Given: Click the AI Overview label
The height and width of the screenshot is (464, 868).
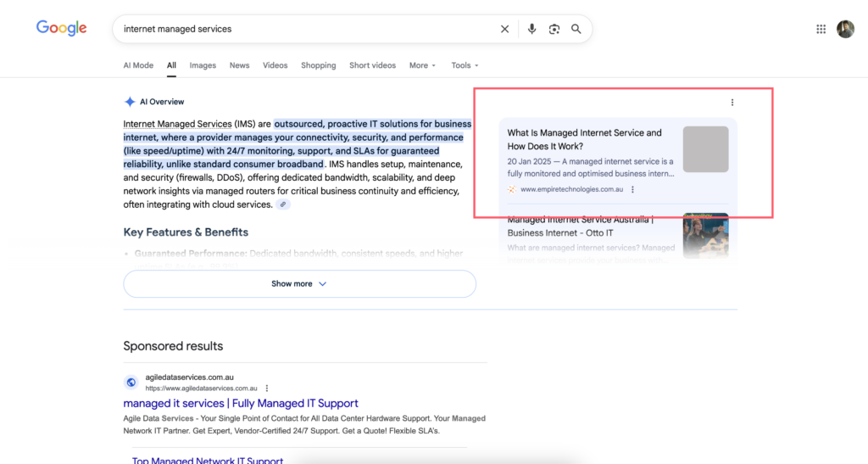Looking at the screenshot, I should (x=162, y=102).
